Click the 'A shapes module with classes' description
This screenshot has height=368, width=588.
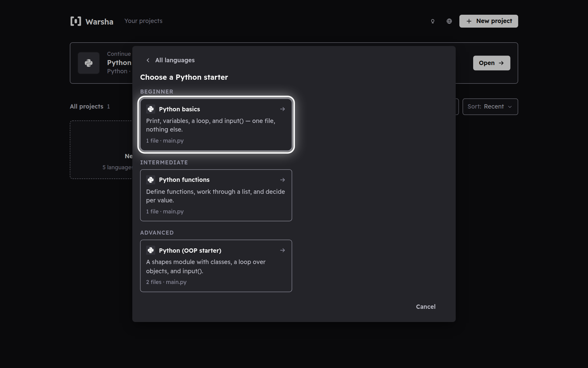pyautogui.click(x=206, y=266)
